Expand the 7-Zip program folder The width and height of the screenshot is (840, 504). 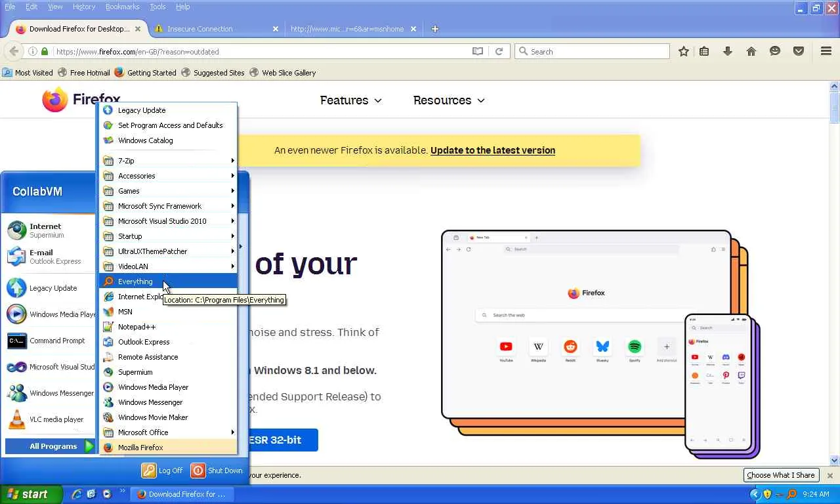[168, 161]
